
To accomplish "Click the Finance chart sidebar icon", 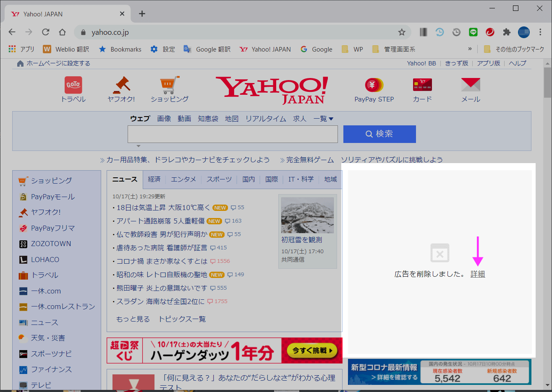I will tap(24, 370).
